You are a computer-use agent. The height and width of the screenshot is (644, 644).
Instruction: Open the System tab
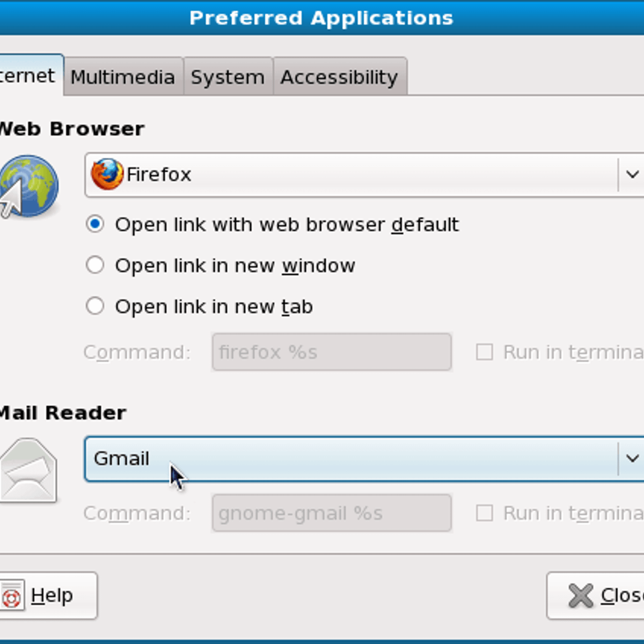[228, 77]
